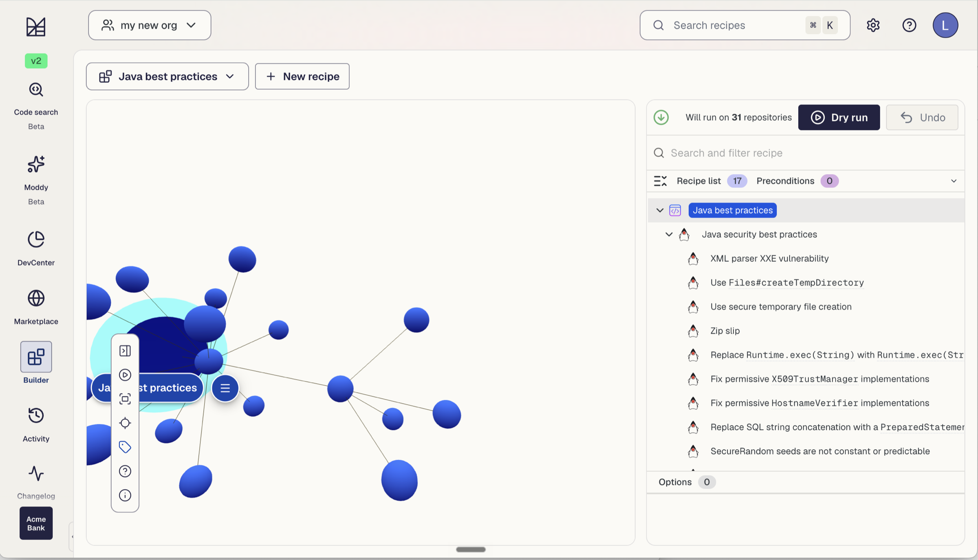978x560 pixels.
Task: Select Replace SQL string concatenation recipe
Action: tap(837, 426)
